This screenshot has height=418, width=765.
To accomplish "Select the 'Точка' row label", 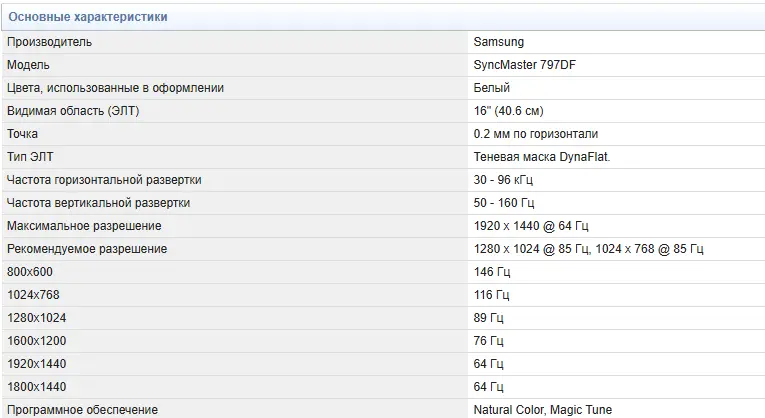I will tap(22, 134).
